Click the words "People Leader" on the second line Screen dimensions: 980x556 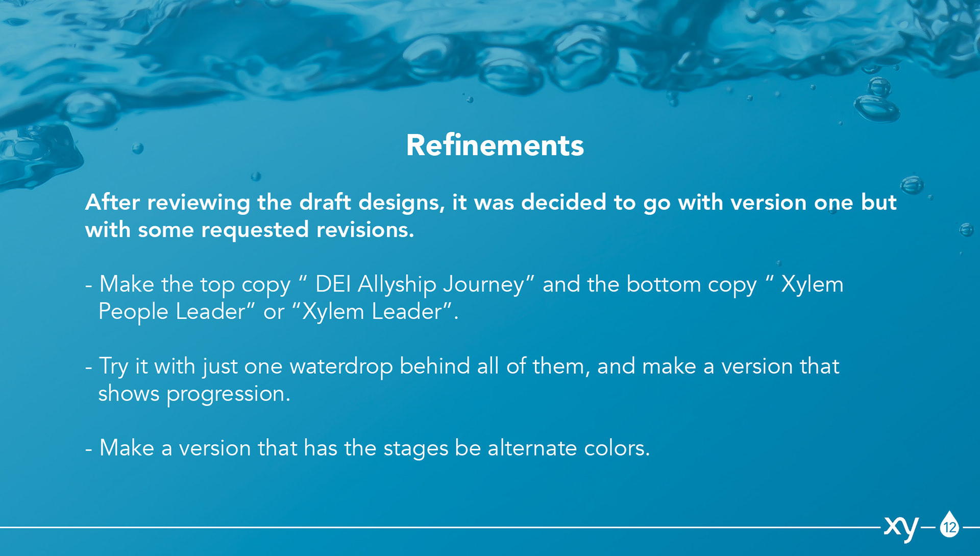click(172, 311)
